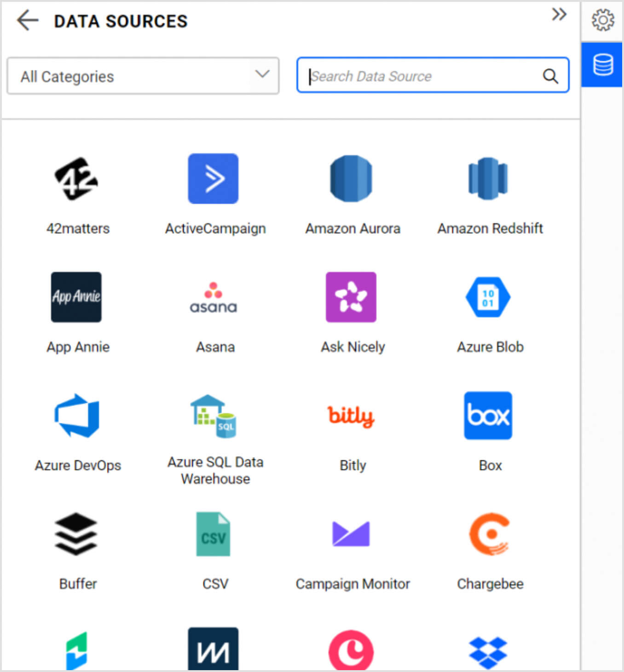
Task: Pick the Chargebee logo icon
Action: click(490, 534)
